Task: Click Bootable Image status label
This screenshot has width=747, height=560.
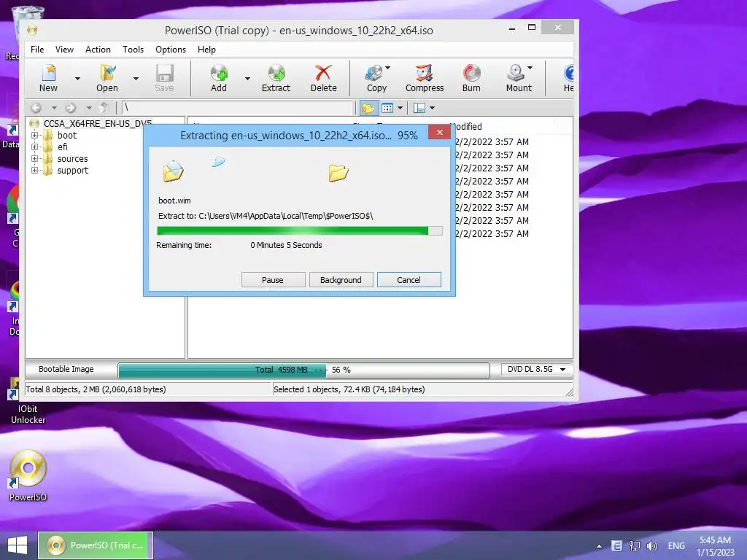Action: tap(66, 369)
